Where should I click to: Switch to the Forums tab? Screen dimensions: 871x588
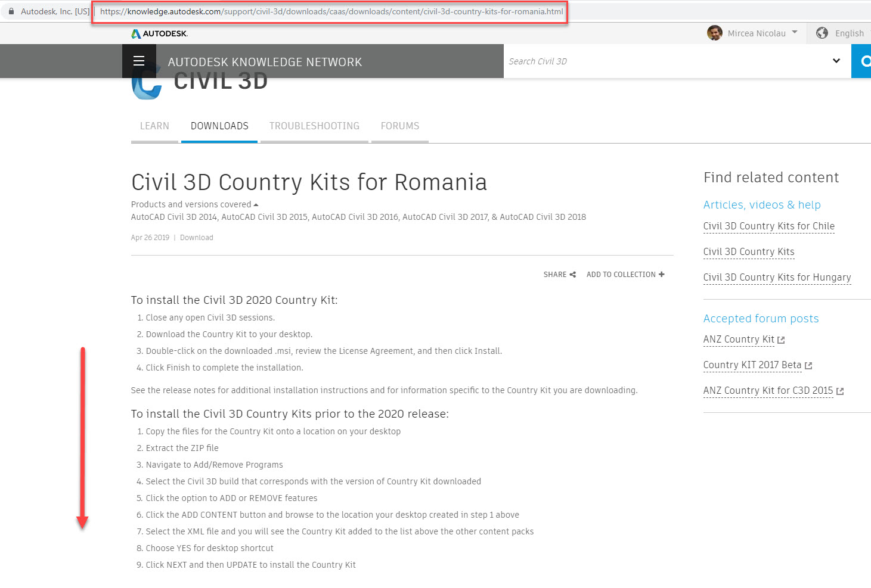click(400, 126)
